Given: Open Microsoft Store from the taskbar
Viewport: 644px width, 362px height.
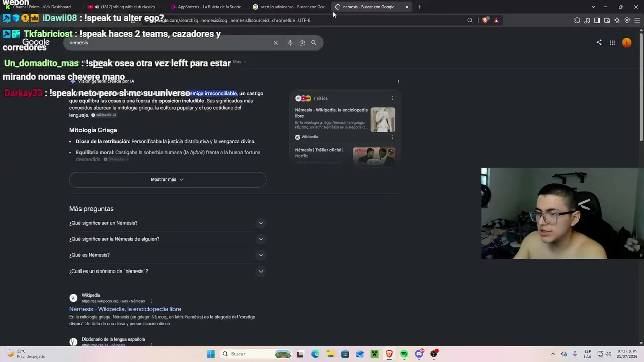Looking at the screenshot, I should click(345, 354).
